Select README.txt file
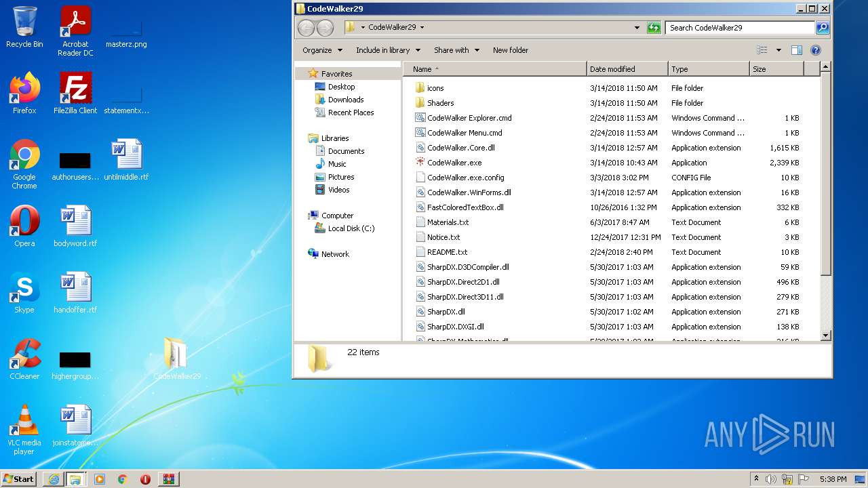 (447, 252)
